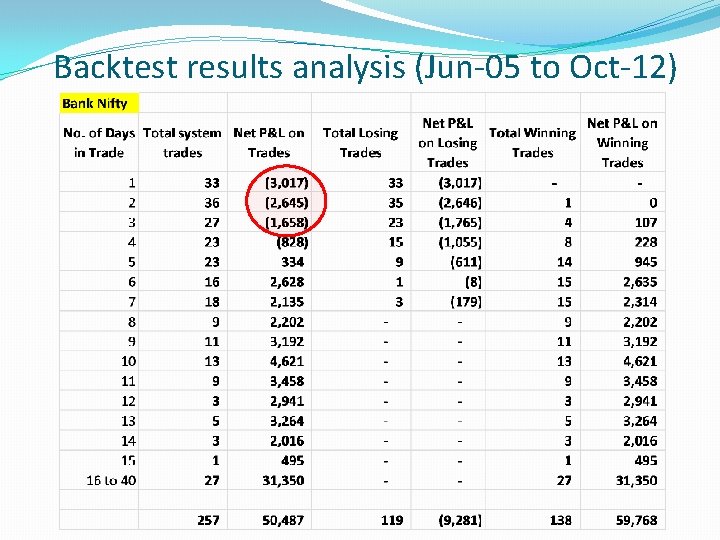
Task: Click the "0" winning P&L cell in day 2 row
Action: pos(653,202)
